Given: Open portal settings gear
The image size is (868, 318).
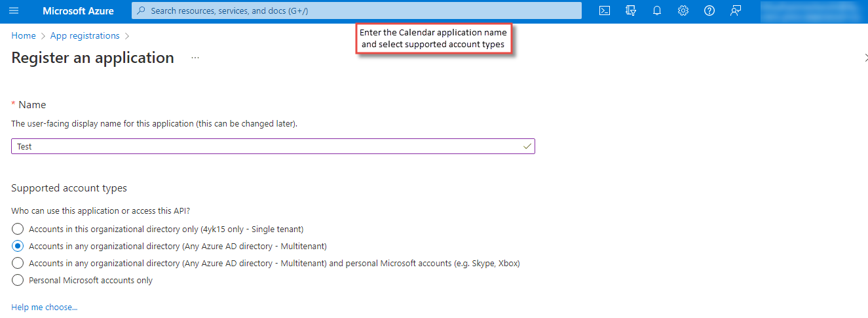Looking at the screenshot, I should [683, 10].
